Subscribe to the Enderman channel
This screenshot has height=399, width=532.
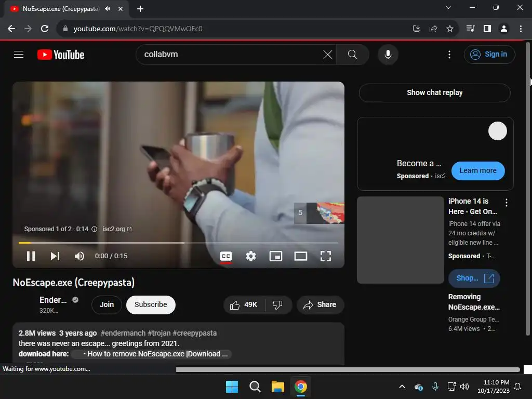click(x=151, y=304)
